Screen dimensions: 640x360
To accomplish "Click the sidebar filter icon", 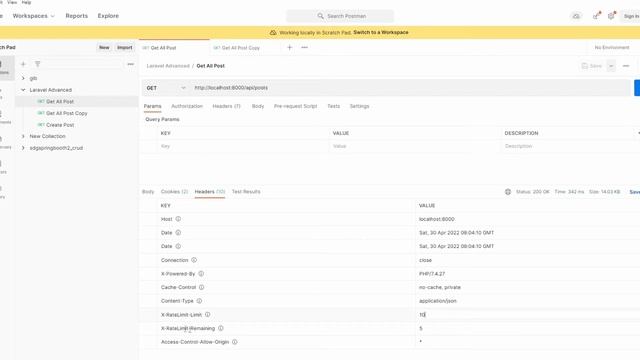I will tap(38, 64).
